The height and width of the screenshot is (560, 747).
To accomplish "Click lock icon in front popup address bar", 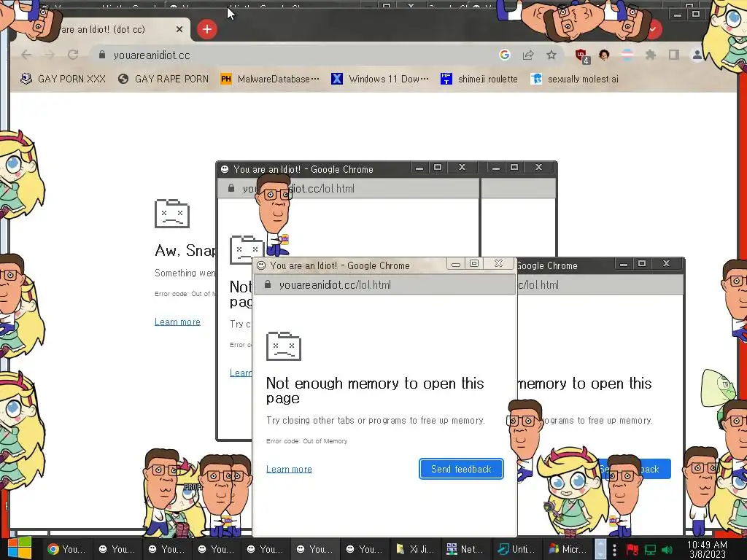I will tap(268, 285).
